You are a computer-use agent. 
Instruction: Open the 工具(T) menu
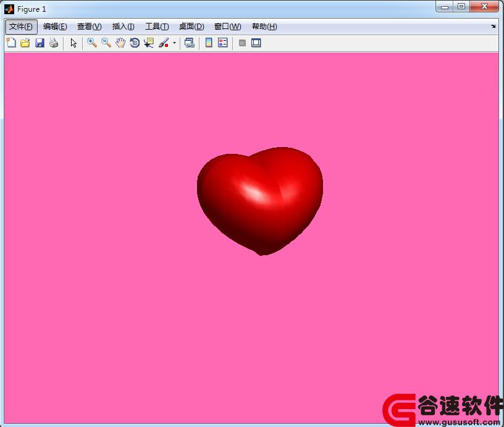tap(157, 27)
